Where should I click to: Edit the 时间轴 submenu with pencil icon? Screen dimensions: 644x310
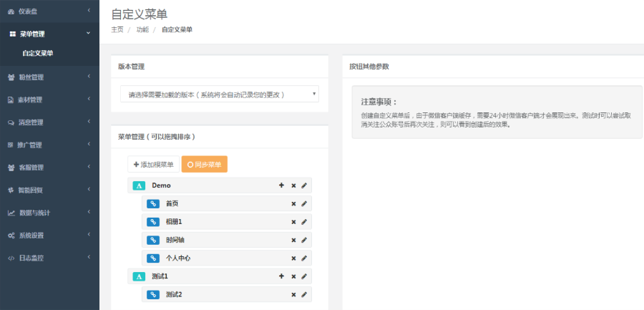click(x=304, y=240)
